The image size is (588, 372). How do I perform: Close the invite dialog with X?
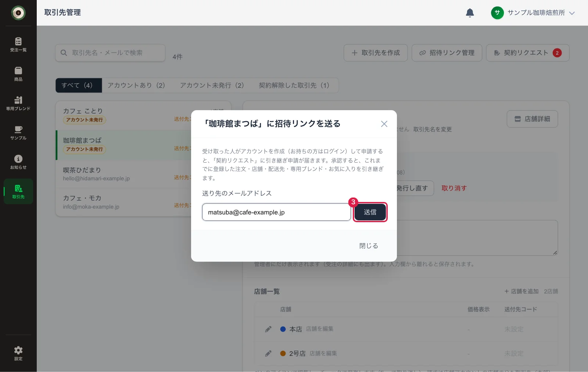pyautogui.click(x=384, y=124)
